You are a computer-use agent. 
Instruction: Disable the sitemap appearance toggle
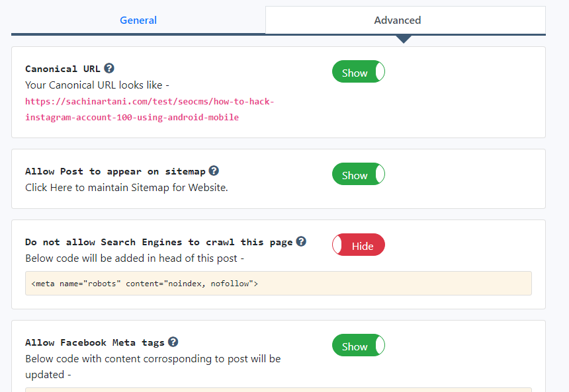(x=358, y=174)
